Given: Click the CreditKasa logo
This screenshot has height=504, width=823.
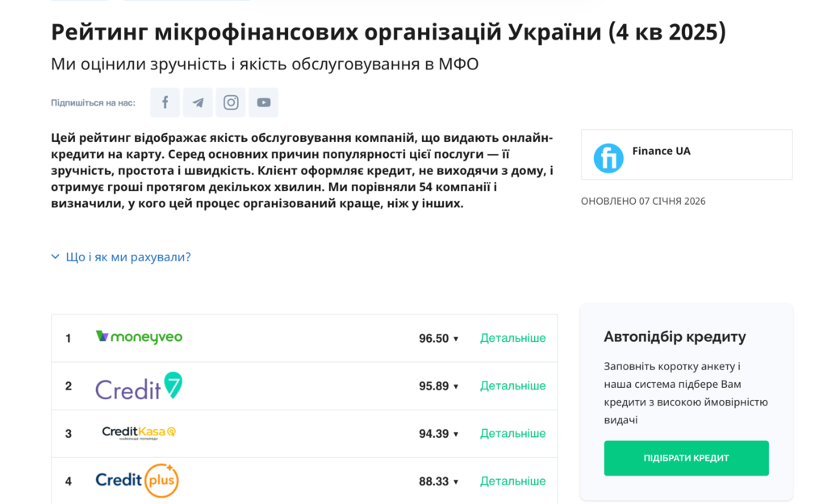Looking at the screenshot, I should pyautogui.click(x=139, y=433).
